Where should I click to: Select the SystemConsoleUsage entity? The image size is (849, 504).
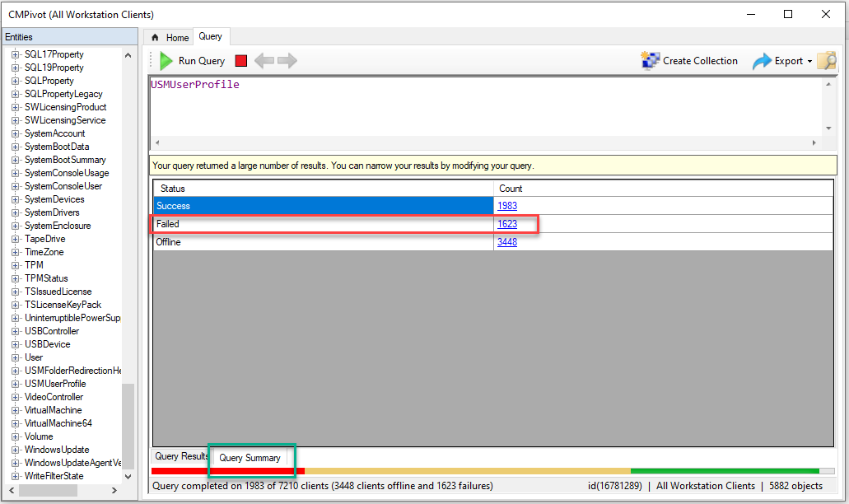(x=67, y=173)
